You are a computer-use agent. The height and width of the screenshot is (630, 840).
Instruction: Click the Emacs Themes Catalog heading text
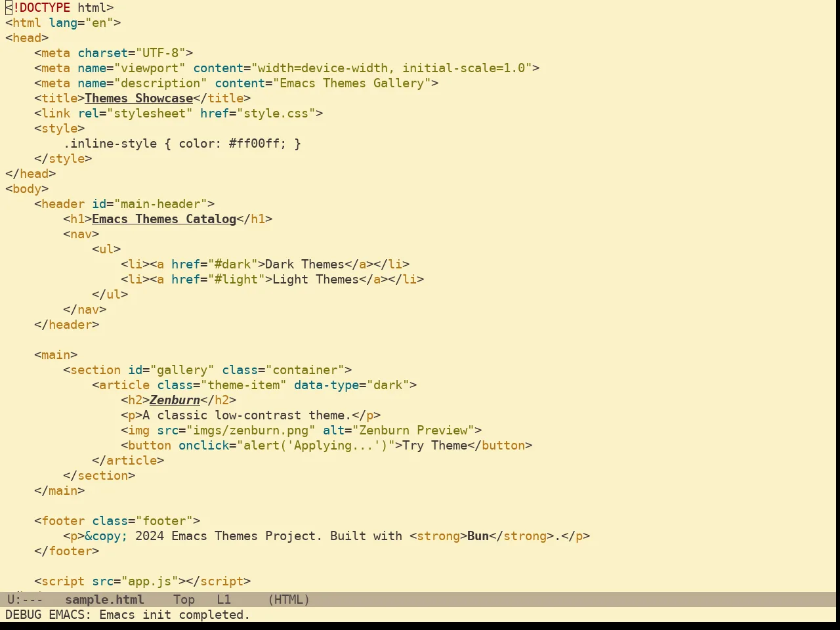pos(164,219)
